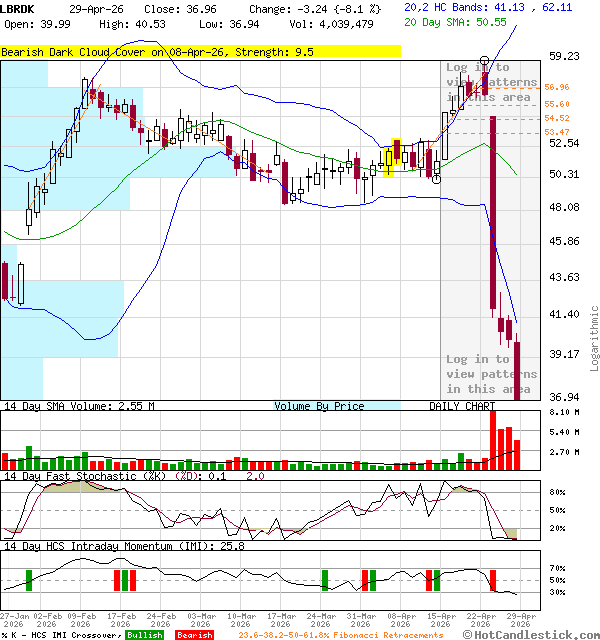The width and height of the screenshot is (600, 640).
Task: Click the Fibonacci Retracements legend text
Action: tap(340, 635)
